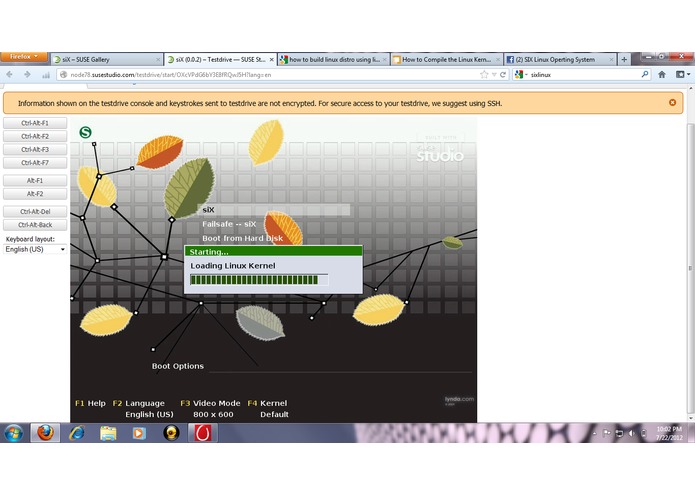This screenshot has width=695, height=494.
Task: Send Ctrl-Alt-F7 to the testdrive
Action: pos(35,163)
